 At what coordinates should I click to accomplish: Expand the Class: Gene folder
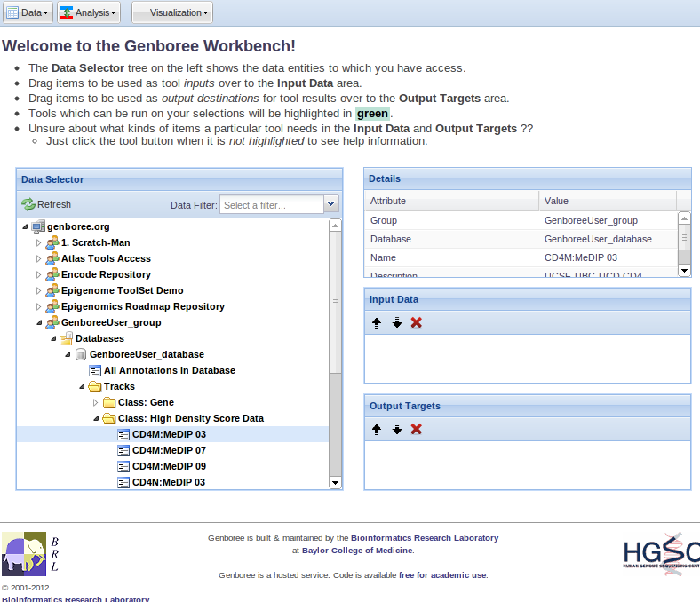pyautogui.click(x=95, y=403)
